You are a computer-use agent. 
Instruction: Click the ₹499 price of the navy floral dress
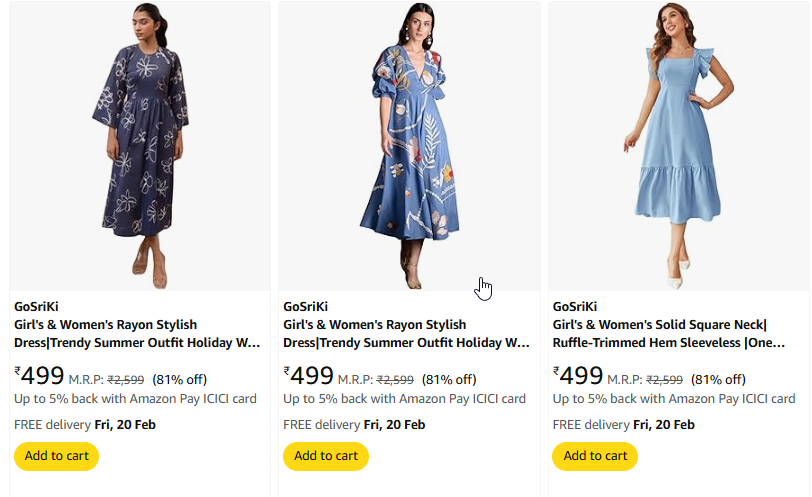pyautogui.click(x=40, y=377)
